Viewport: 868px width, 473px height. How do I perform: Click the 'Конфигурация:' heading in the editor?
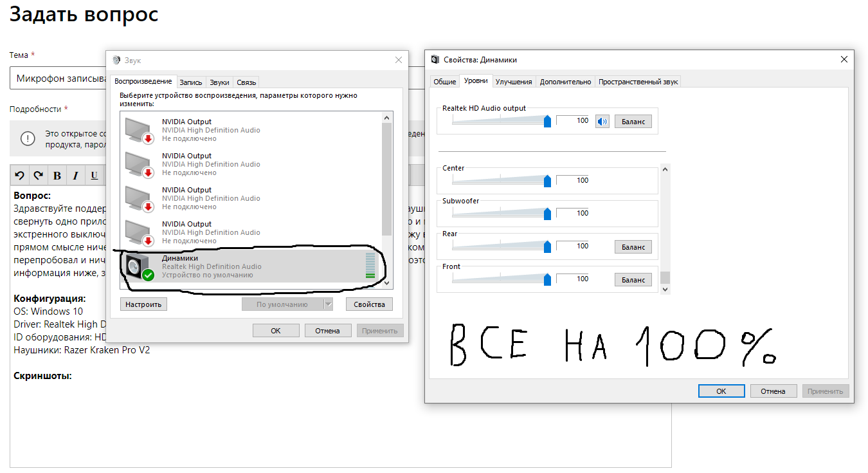50,299
